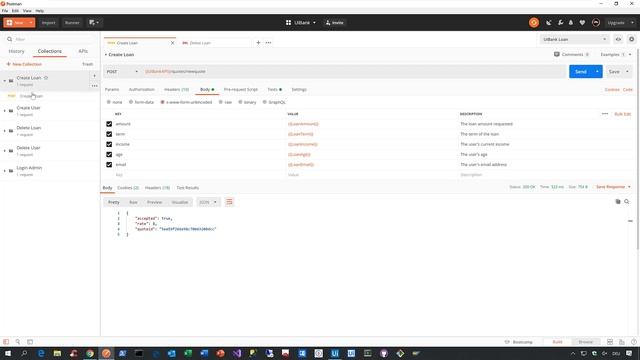
Task: Open Find and Replace in status bar
Action: 18,342
